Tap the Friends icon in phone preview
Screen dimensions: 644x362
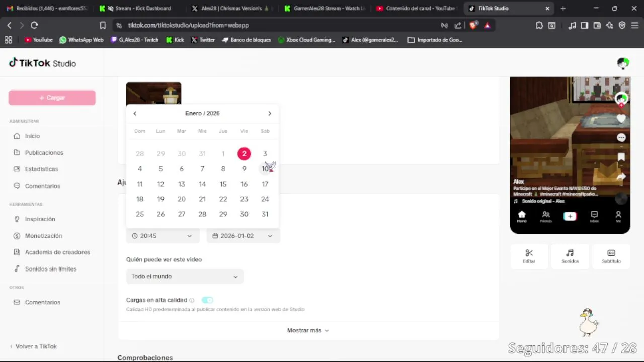[x=546, y=217]
